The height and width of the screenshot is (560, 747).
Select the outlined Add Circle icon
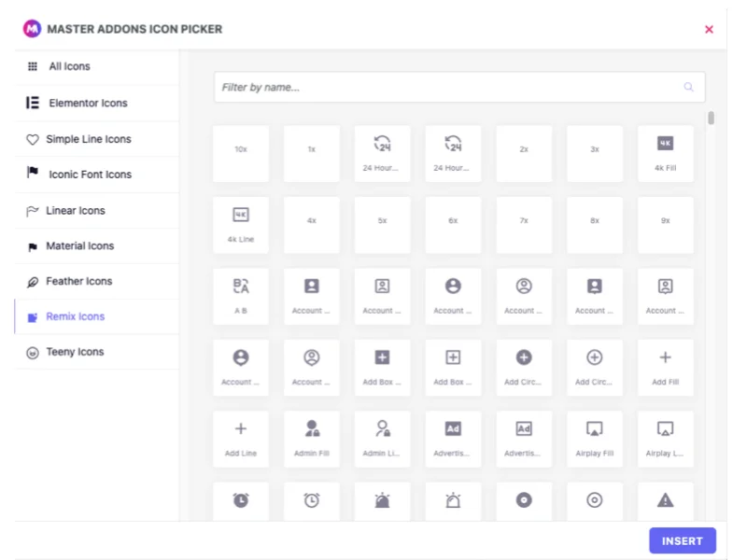[595, 368]
